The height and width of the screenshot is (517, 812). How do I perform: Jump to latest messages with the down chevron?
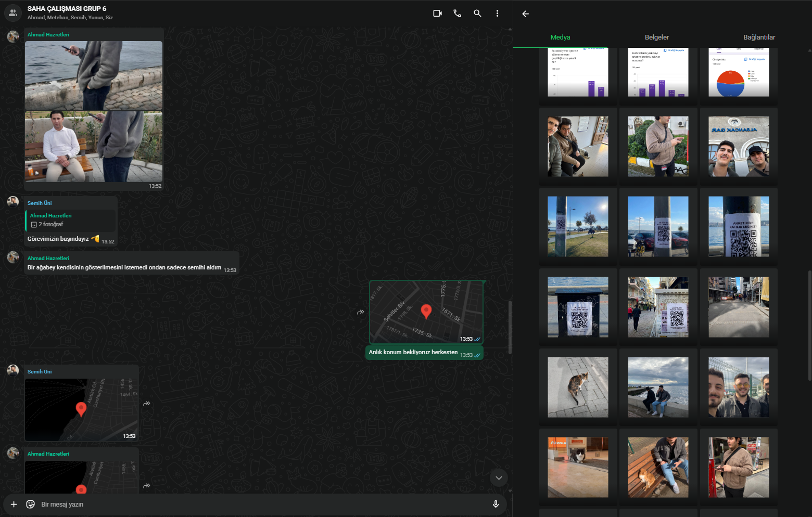coord(499,478)
